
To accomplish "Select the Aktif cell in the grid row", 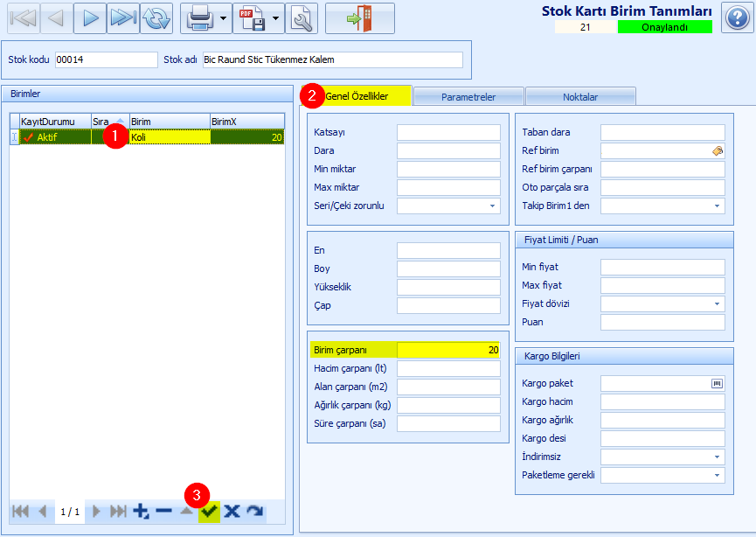I will click(55, 137).
